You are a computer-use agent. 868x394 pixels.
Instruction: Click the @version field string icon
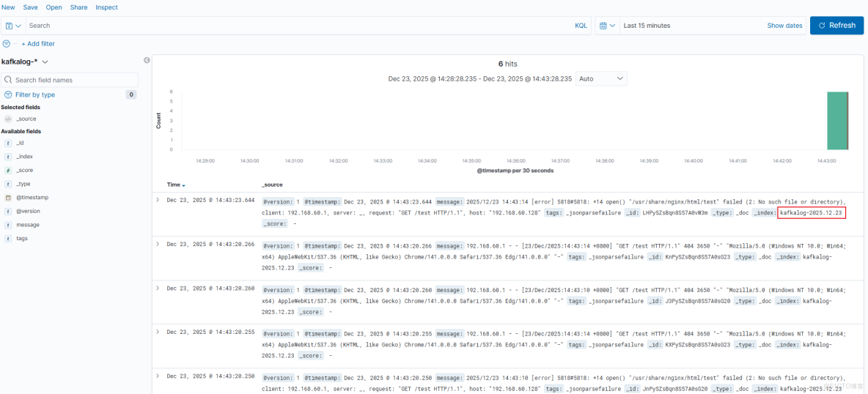click(8, 212)
